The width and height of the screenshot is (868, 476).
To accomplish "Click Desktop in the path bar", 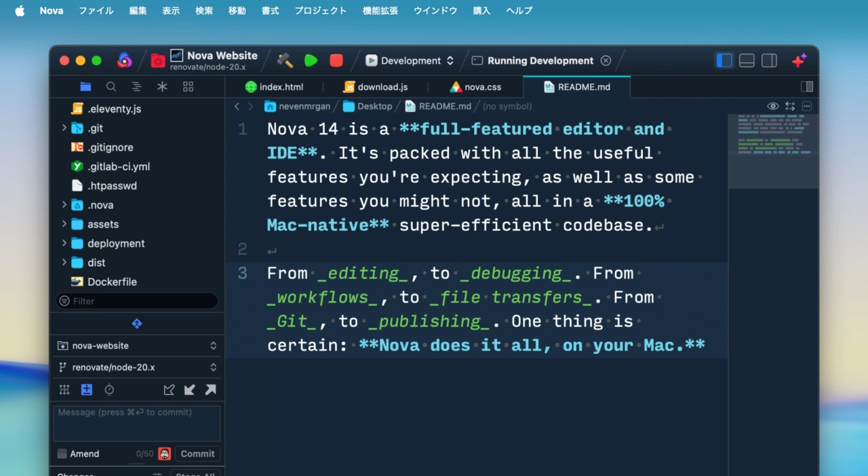I will [x=368, y=106].
